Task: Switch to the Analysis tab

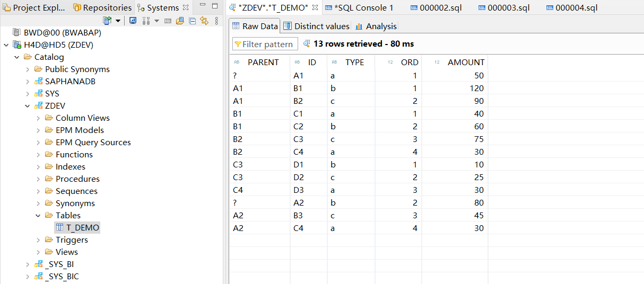Action: (x=376, y=26)
